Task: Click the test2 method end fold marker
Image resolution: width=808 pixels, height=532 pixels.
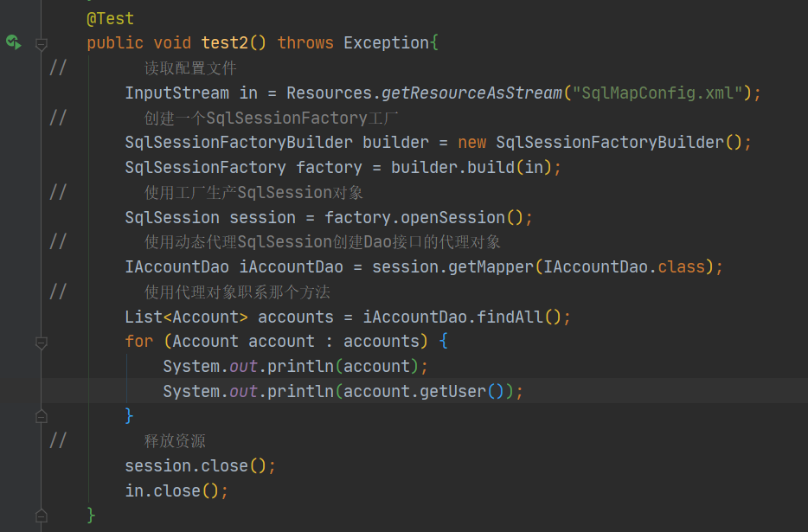Action: pos(42,516)
